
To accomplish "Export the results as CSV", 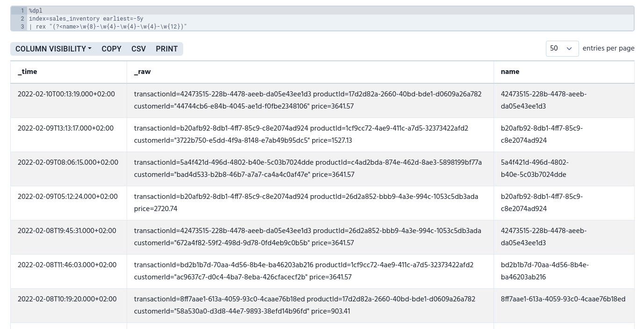I will tap(138, 49).
